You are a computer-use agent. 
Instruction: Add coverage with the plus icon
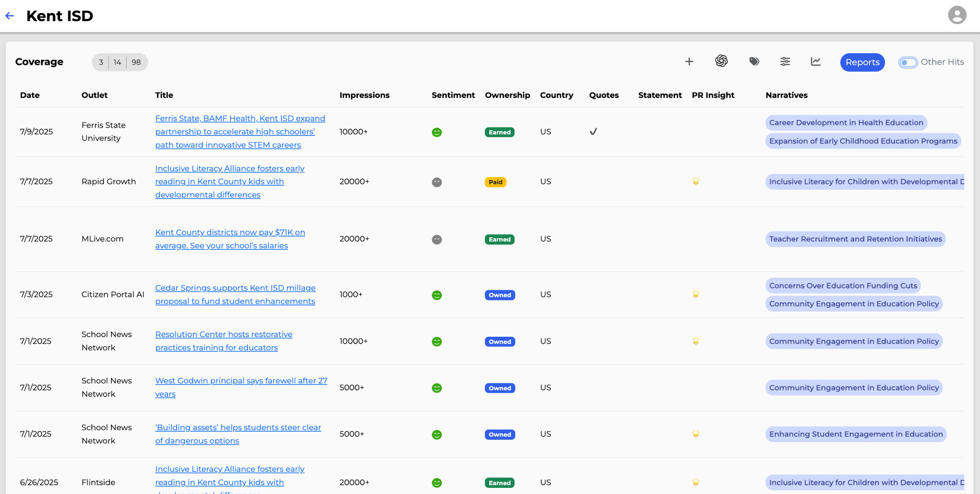tap(689, 62)
